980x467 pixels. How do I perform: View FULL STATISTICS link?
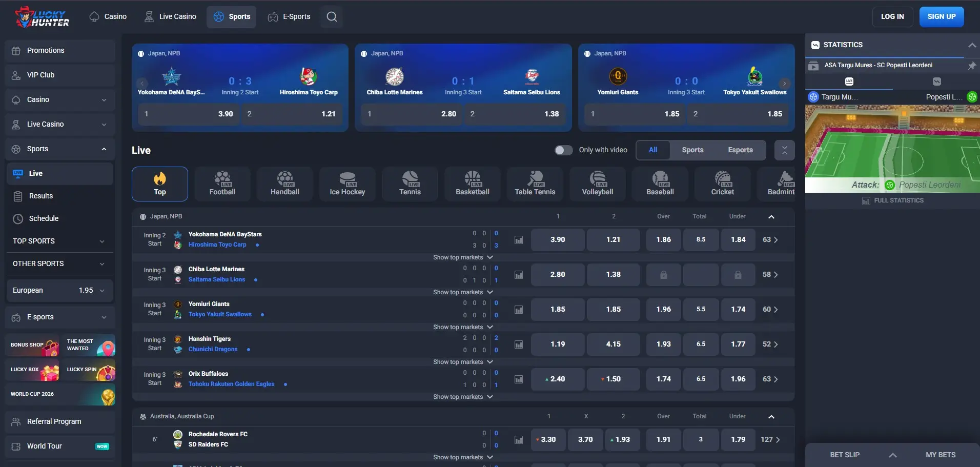pos(893,201)
